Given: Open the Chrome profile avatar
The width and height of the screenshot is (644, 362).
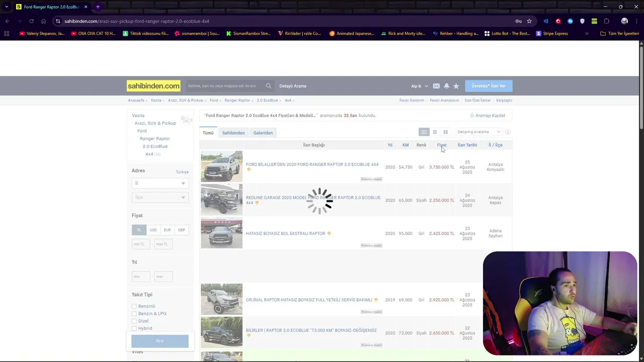Looking at the screenshot, I should click(624, 21).
